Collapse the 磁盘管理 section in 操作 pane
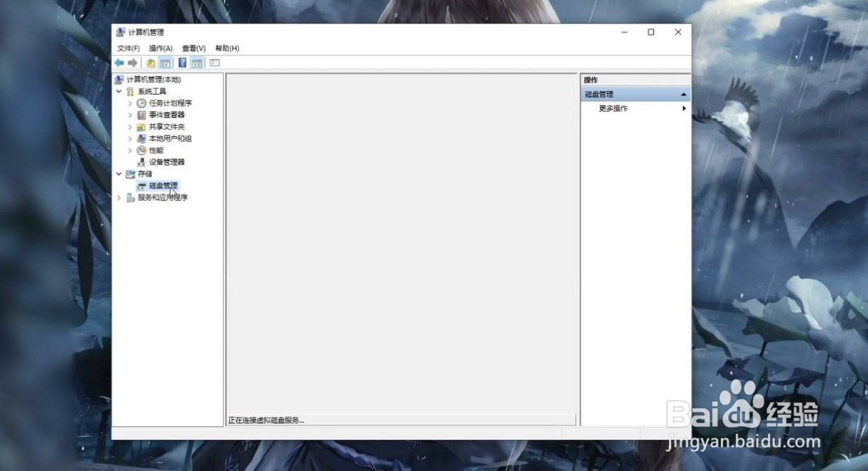Image resolution: width=868 pixels, height=471 pixels. tap(683, 94)
